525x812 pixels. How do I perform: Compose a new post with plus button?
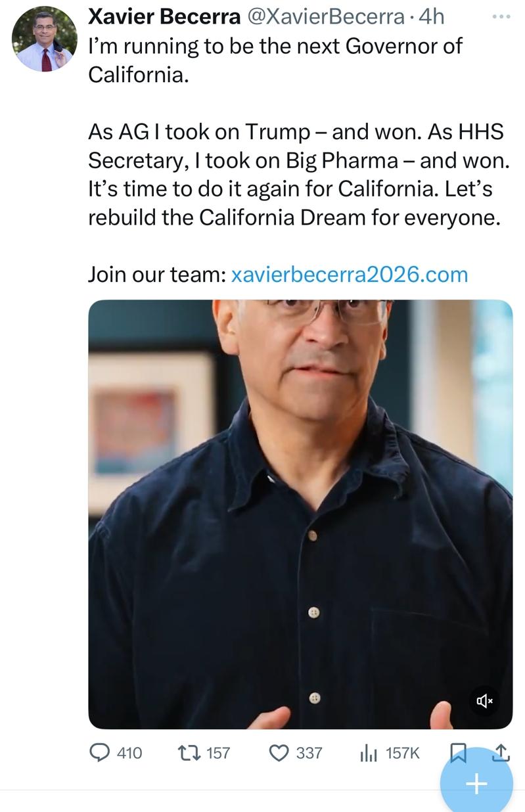[x=476, y=783]
